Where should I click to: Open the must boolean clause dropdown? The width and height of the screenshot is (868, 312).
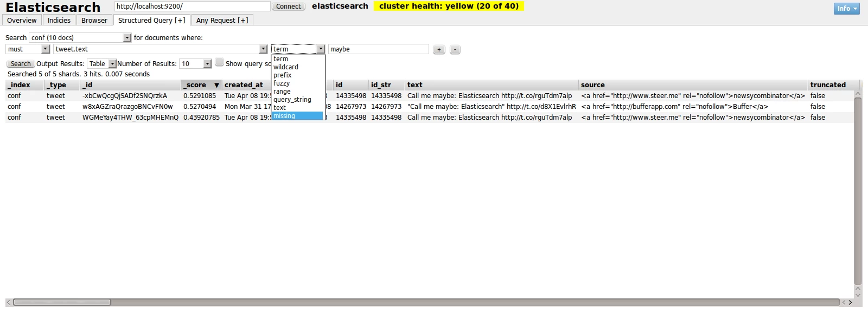pos(28,49)
